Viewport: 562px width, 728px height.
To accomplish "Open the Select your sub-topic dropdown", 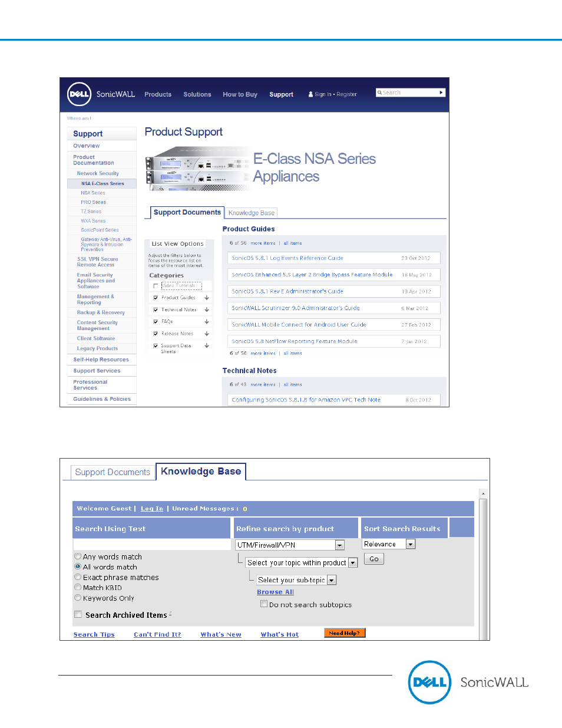I will (296, 580).
